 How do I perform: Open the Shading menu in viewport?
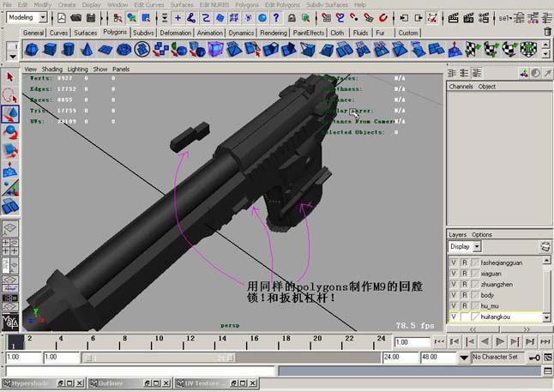click(x=52, y=69)
